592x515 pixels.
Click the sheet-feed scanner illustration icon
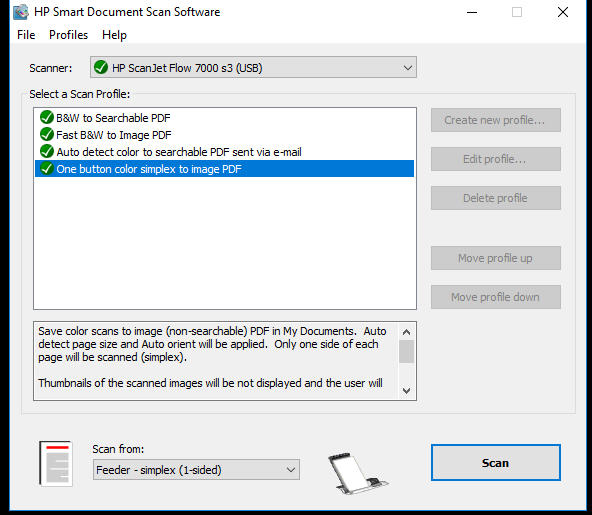pyautogui.click(x=357, y=473)
